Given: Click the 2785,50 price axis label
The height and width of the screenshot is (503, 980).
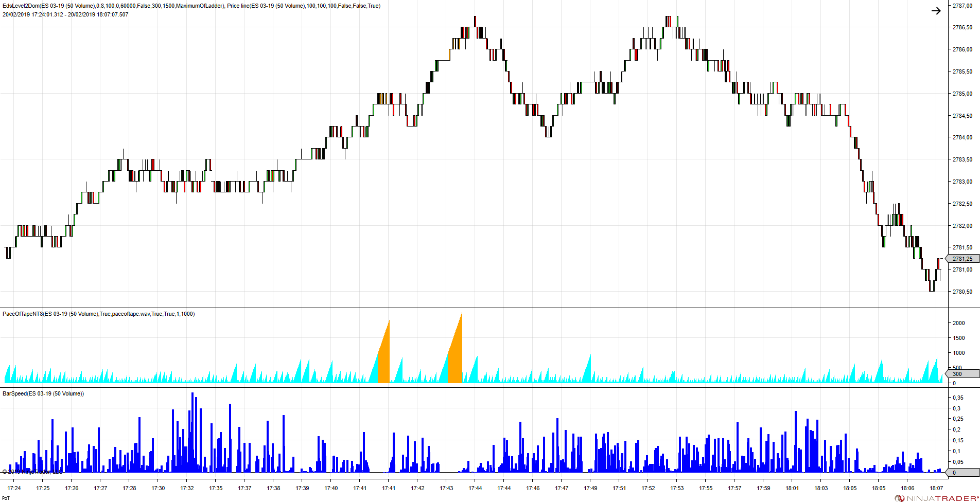Looking at the screenshot, I should (962, 71).
